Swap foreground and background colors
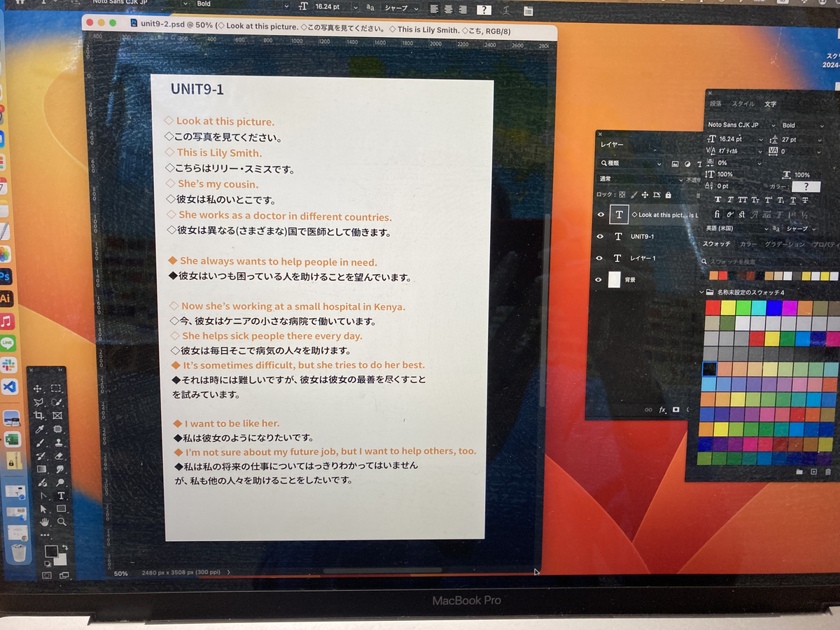840x630 pixels. point(65,547)
